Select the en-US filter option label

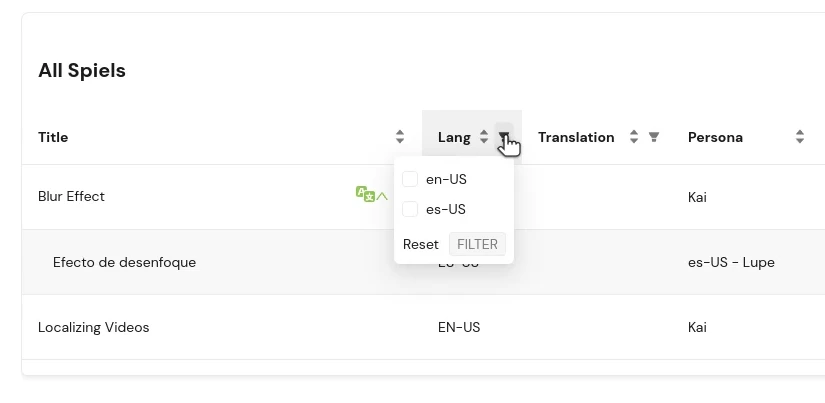[x=446, y=179]
